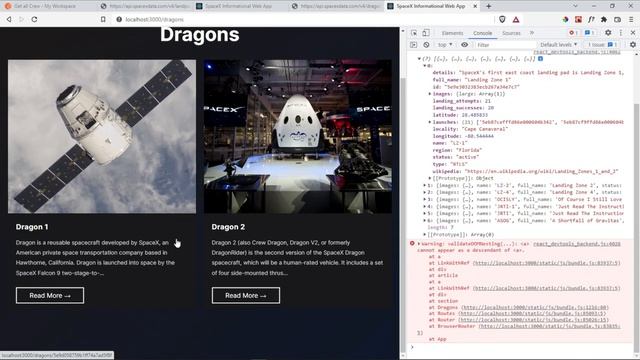The height and width of the screenshot is (360, 640).
Task: Open the Extensions puzzle-piece menu
Action: 604,19
